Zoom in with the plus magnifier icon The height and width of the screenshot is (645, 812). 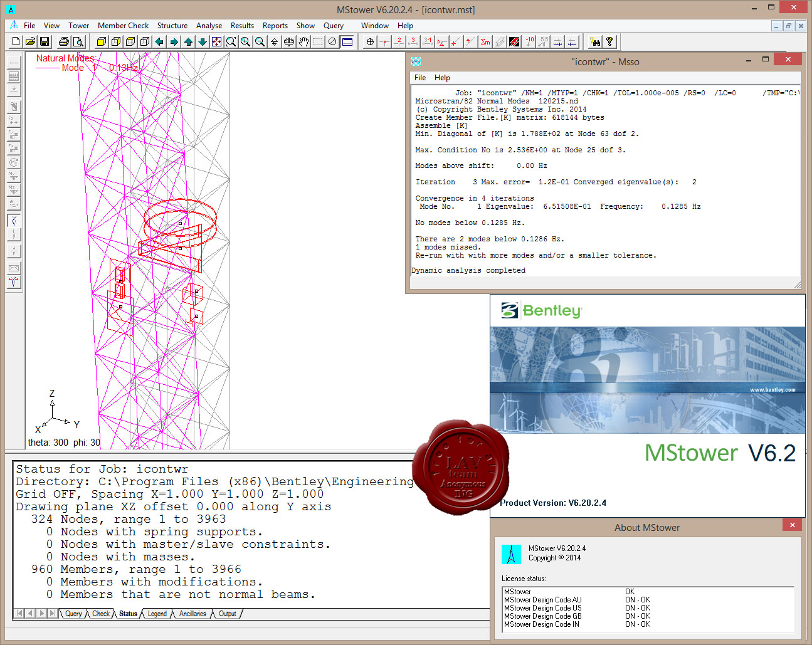click(246, 41)
